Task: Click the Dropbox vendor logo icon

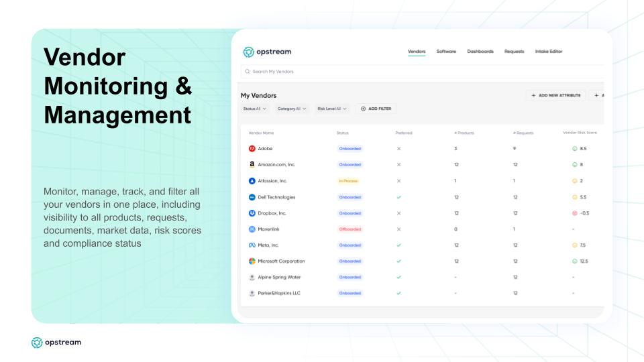Action: tap(252, 213)
